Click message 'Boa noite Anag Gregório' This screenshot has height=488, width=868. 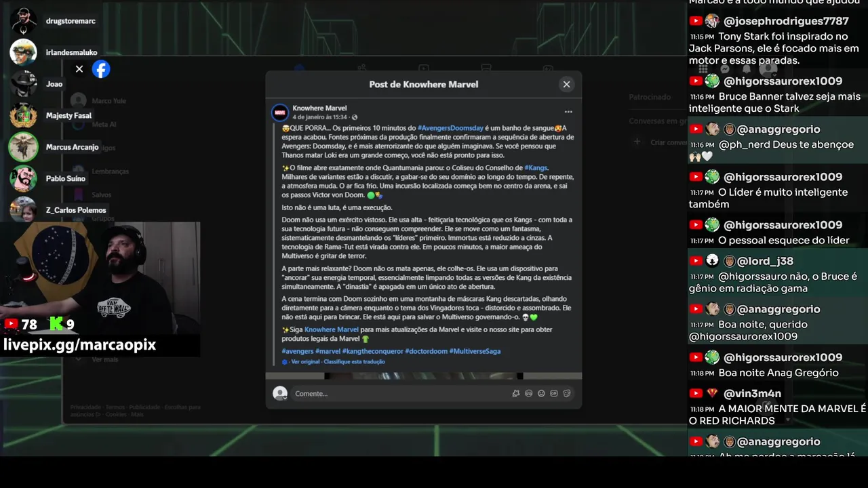[778, 373]
